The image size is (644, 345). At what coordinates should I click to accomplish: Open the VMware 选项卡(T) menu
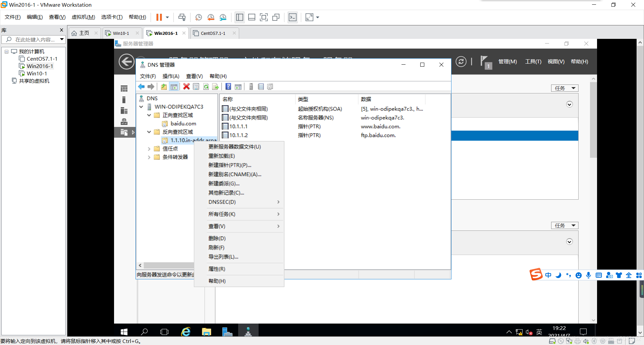pyautogui.click(x=112, y=17)
